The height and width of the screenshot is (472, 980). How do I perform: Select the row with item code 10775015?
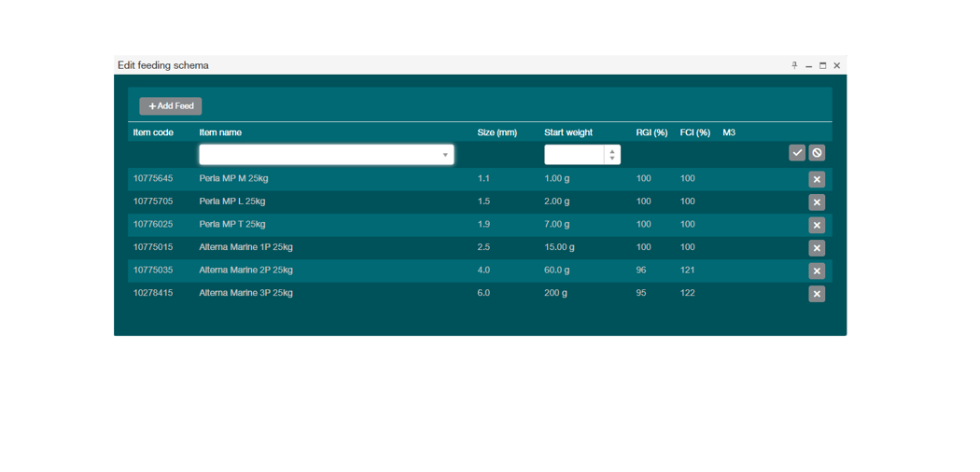point(153,247)
